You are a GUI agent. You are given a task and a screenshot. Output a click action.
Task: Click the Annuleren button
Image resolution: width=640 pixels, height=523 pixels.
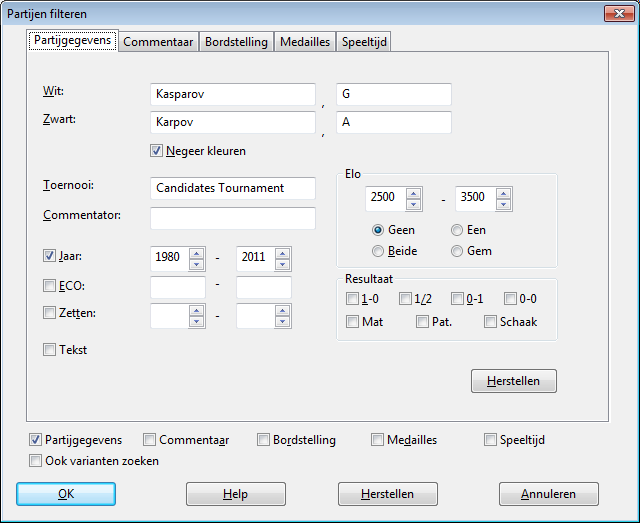point(549,494)
